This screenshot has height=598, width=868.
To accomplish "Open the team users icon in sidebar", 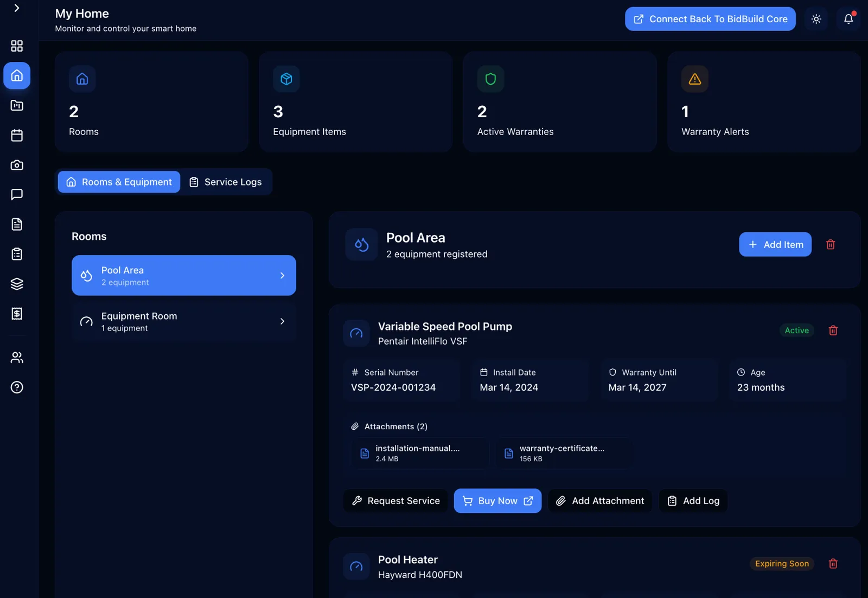I will click(17, 358).
